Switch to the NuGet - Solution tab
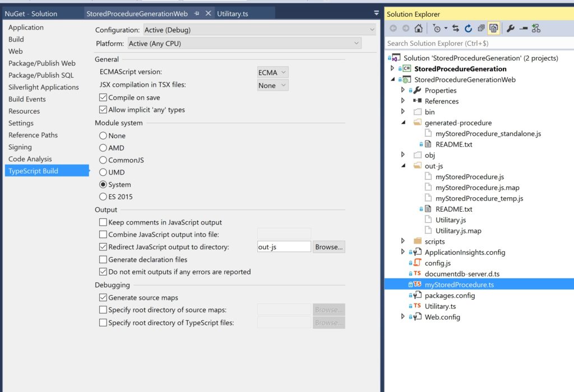574x392 pixels. 31,13
